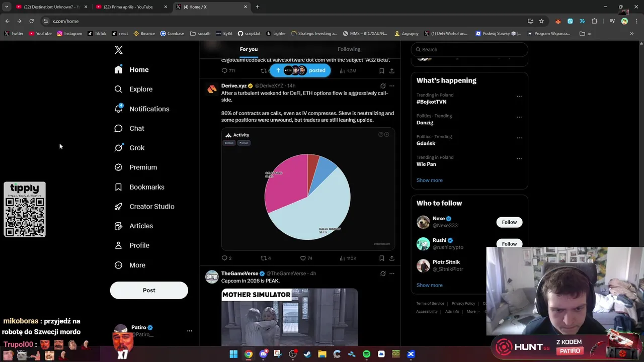Like the Derive.xyz post
Screen dimensions: 644x362
click(306, 258)
